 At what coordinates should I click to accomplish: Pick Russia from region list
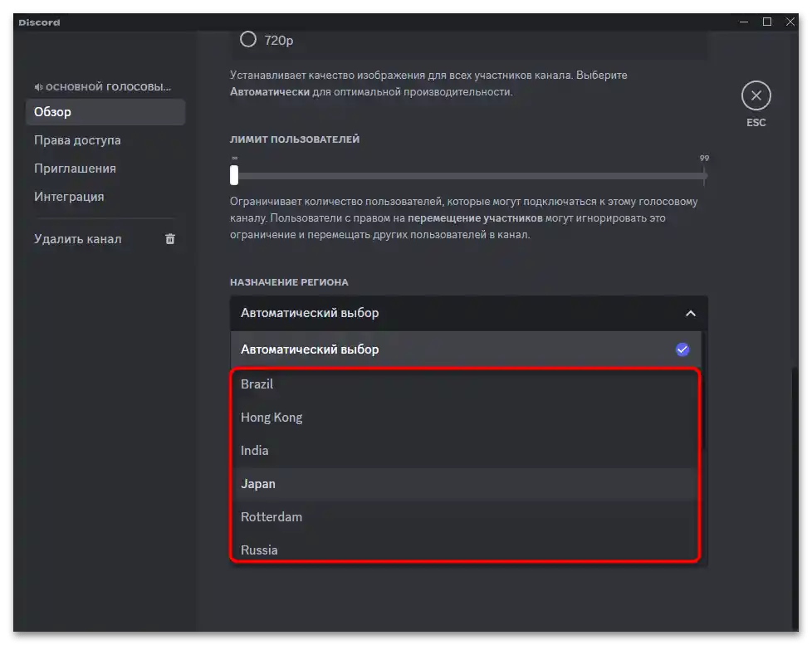pos(259,550)
